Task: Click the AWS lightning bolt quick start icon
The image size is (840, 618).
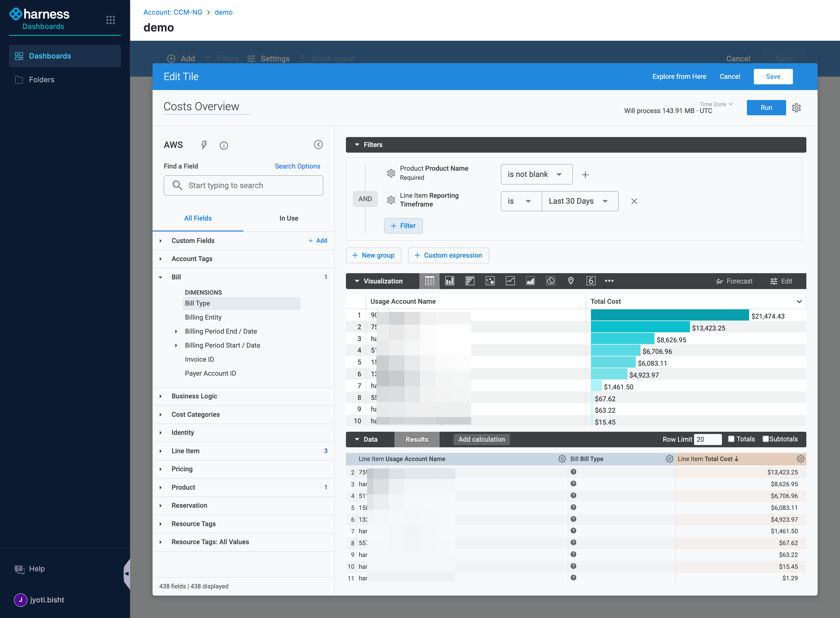Action: (204, 145)
